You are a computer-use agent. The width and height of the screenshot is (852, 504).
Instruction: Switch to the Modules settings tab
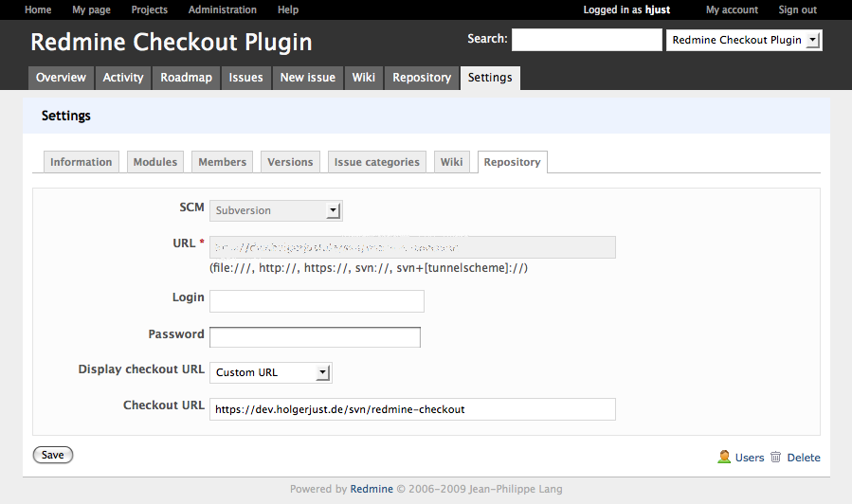155,162
